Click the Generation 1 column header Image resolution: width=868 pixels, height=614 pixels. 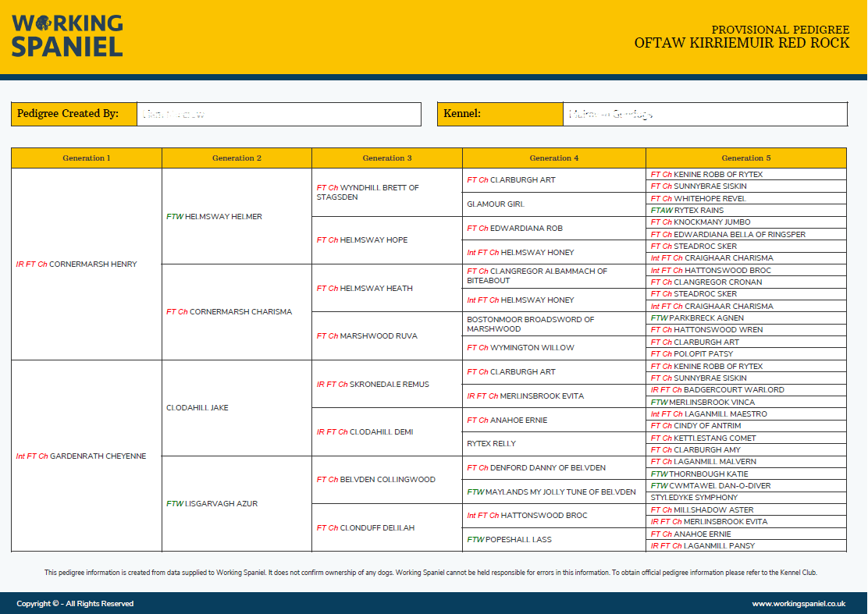[x=87, y=158]
